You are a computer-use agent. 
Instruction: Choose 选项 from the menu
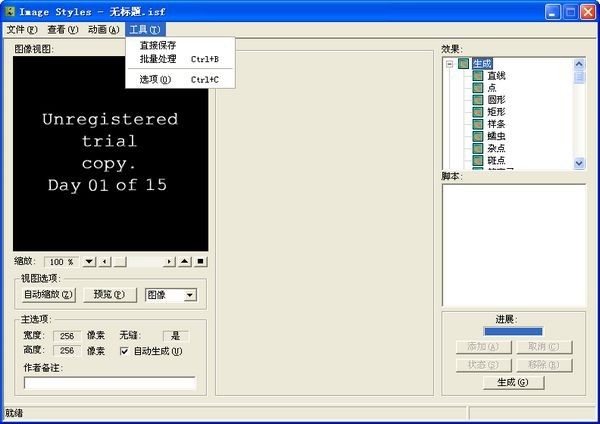[180, 80]
